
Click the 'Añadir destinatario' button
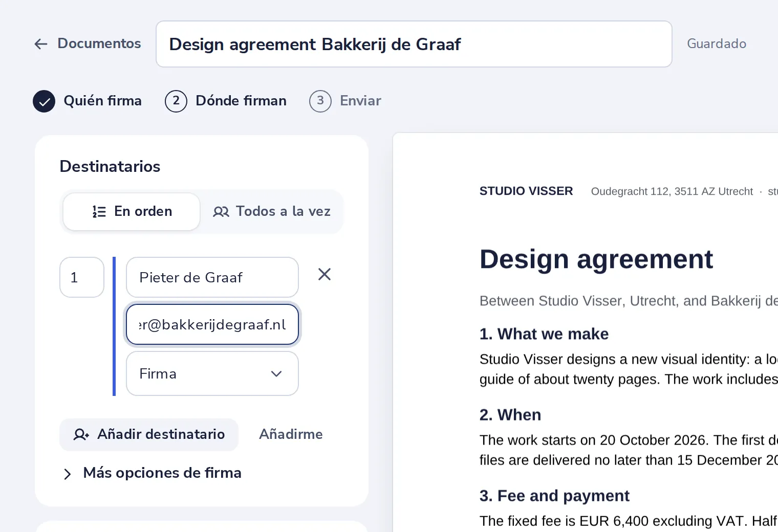coord(149,435)
